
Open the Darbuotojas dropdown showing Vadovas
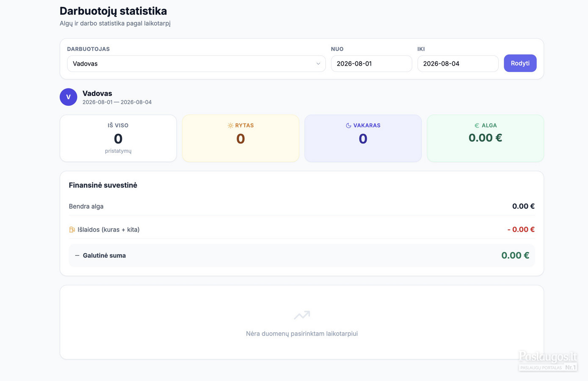[196, 63]
